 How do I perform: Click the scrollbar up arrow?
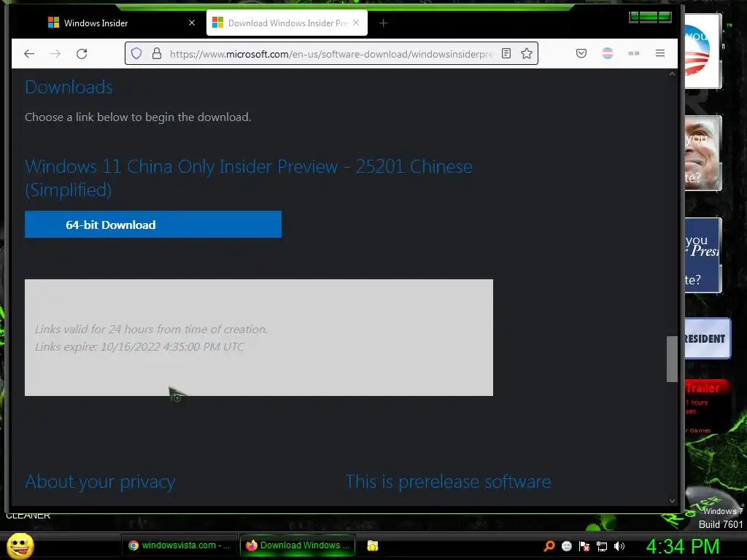point(672,74)
